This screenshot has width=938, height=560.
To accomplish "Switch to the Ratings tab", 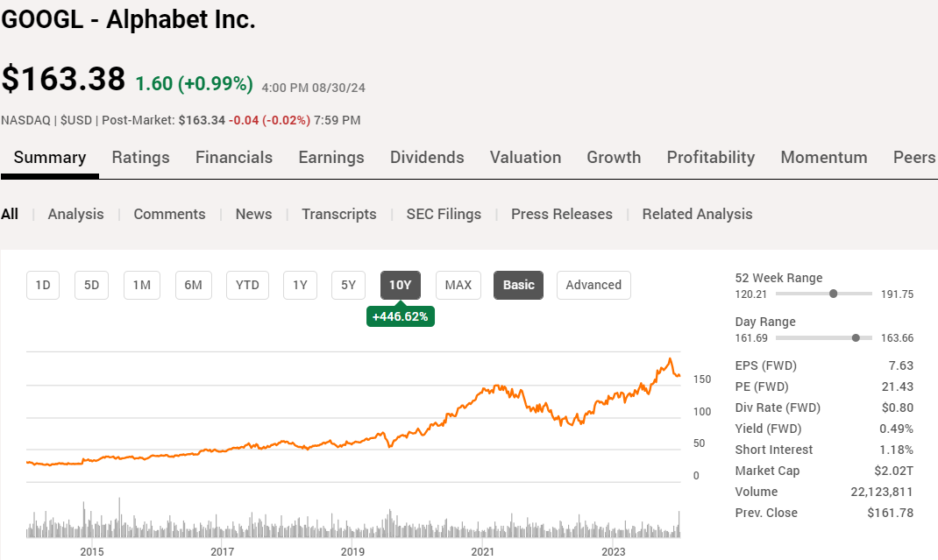I will point(140,158).
